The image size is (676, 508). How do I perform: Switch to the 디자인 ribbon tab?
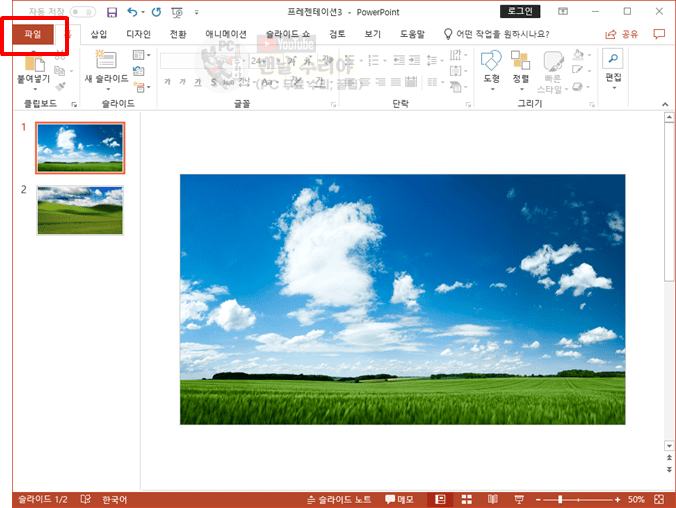138,34
